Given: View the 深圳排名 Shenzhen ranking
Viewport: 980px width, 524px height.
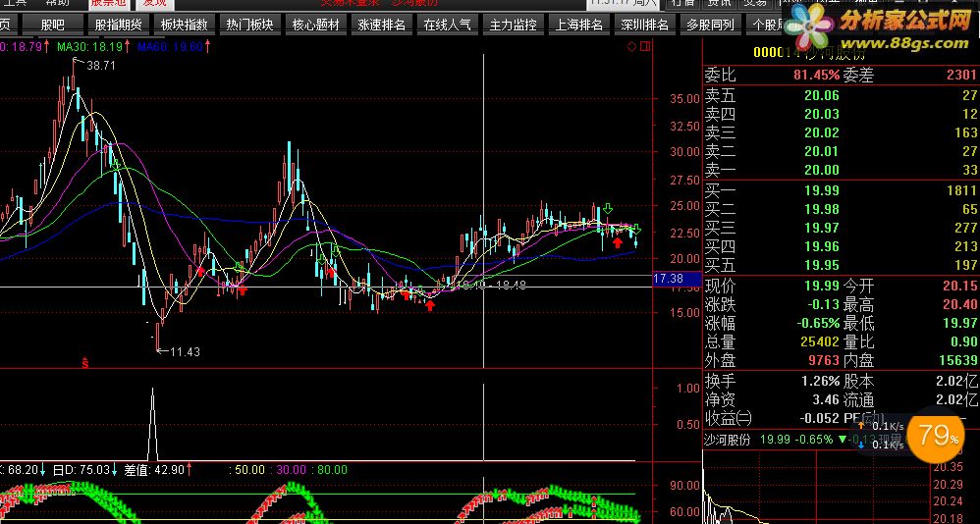Looking at the screenshot, I should point(644,25).
